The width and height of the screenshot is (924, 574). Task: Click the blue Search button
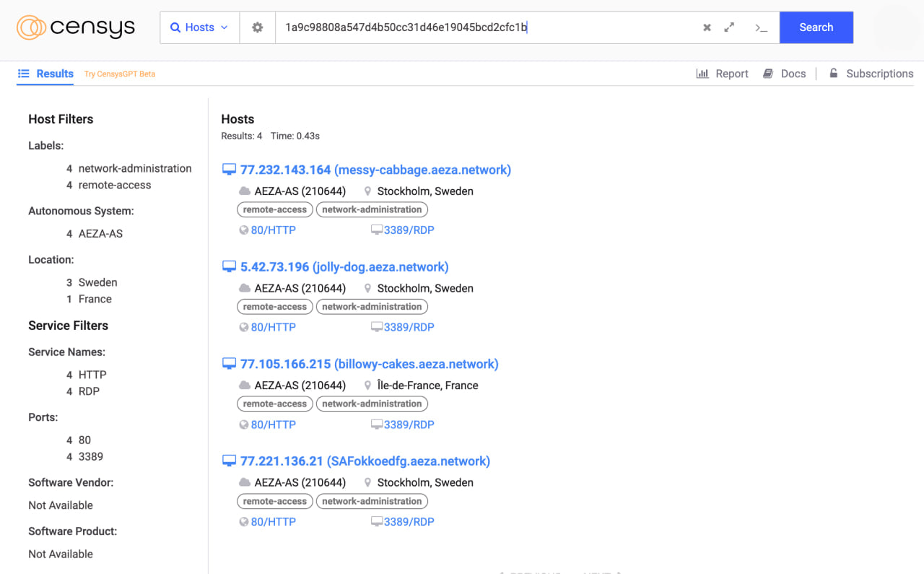click(x=816, y=27)
